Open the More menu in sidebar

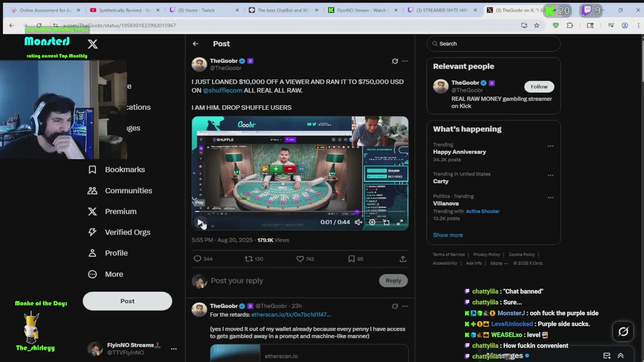(x=114, y=274)
